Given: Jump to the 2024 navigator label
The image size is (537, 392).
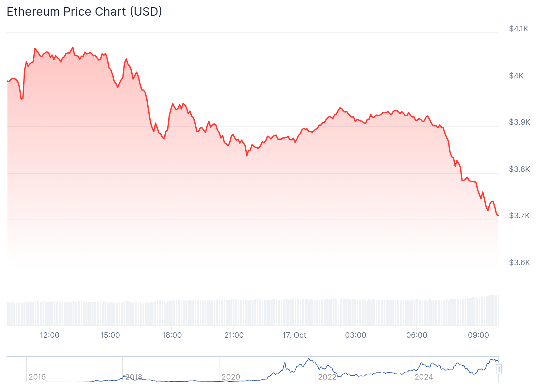Looking at the screenshot, I should point(424,377).
